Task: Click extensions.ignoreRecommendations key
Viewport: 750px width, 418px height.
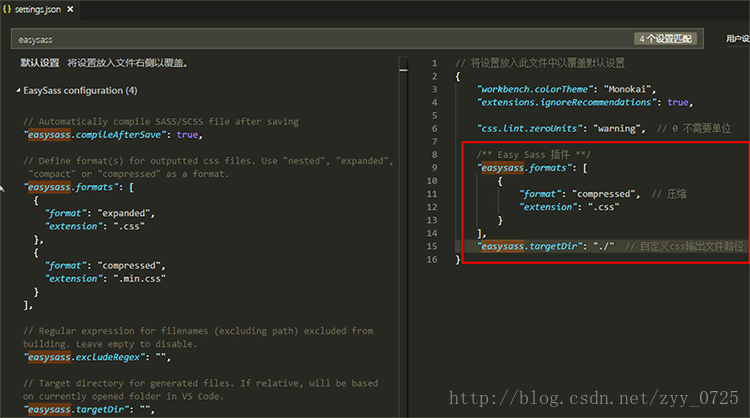Action: [568, 102]
